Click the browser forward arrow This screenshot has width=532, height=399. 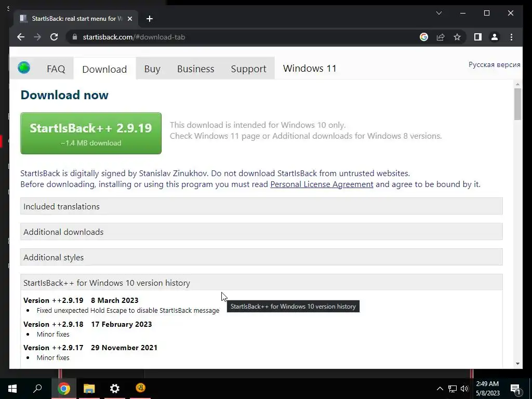(x=37, y=37)
